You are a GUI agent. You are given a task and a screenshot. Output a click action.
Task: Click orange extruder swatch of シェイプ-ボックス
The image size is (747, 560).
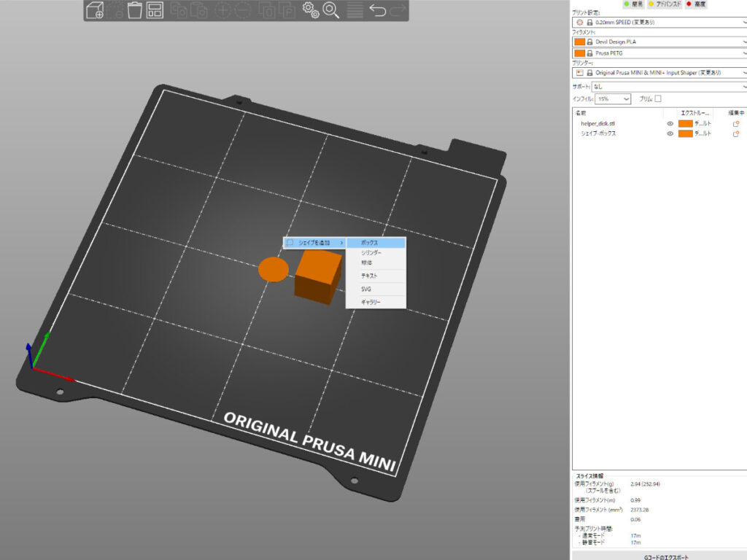point(685,134)
